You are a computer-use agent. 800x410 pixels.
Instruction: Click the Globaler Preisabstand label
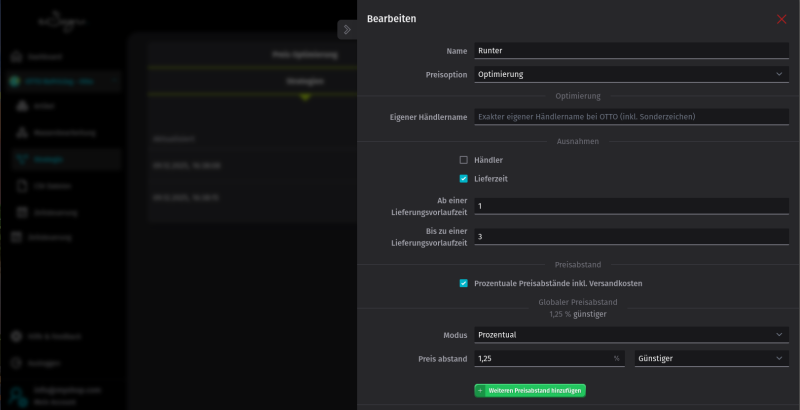click(x=578, y=302)
